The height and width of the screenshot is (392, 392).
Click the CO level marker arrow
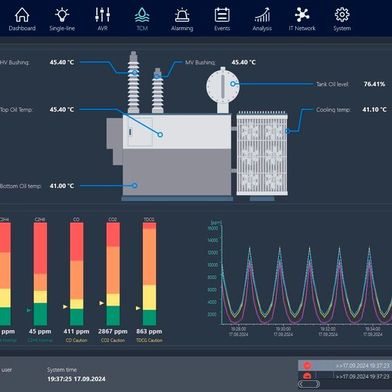pyautogui.click(x=65, y=307)
